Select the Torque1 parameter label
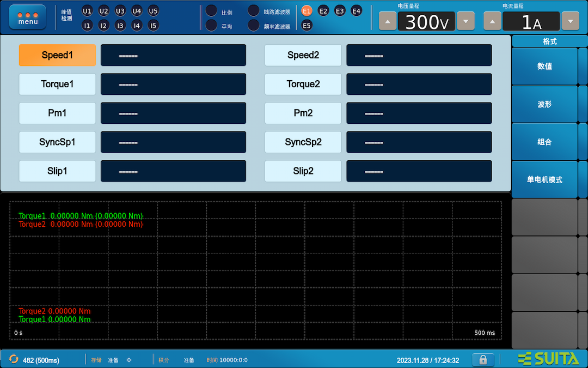This screenshot has width=588, height=368. click(x=57, y=84)
